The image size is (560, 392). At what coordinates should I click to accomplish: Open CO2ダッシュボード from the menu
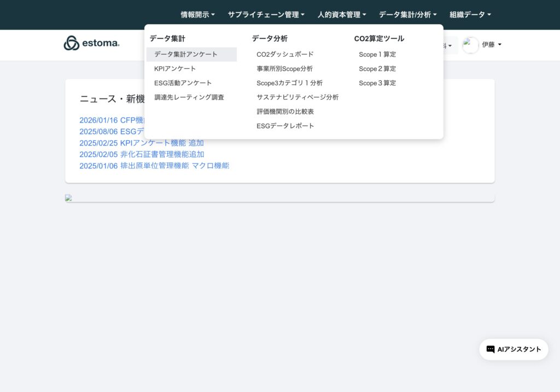pos(285,55)
